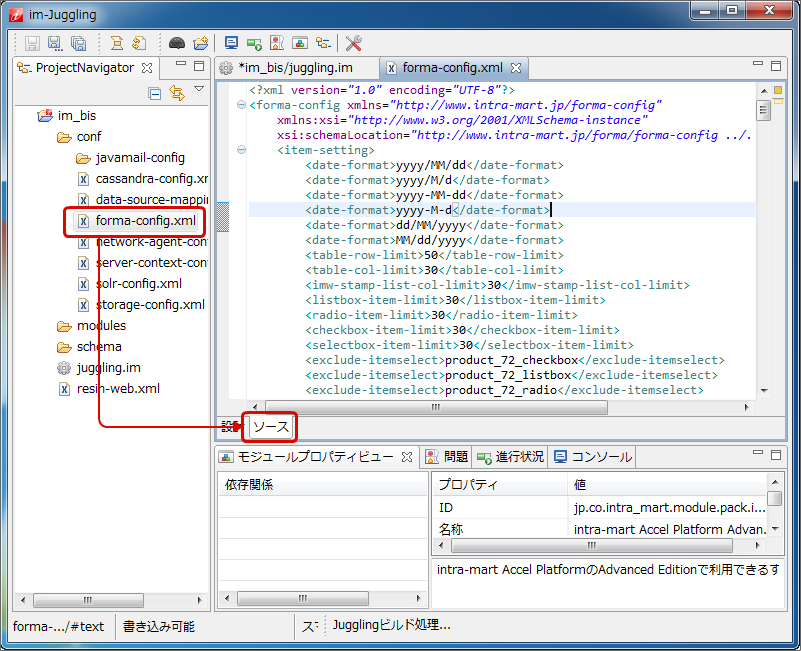The width and height of the screenshot is (801, 651).
Task: Click the 書き込み可能 status field
Action: (x=159, y=626)
